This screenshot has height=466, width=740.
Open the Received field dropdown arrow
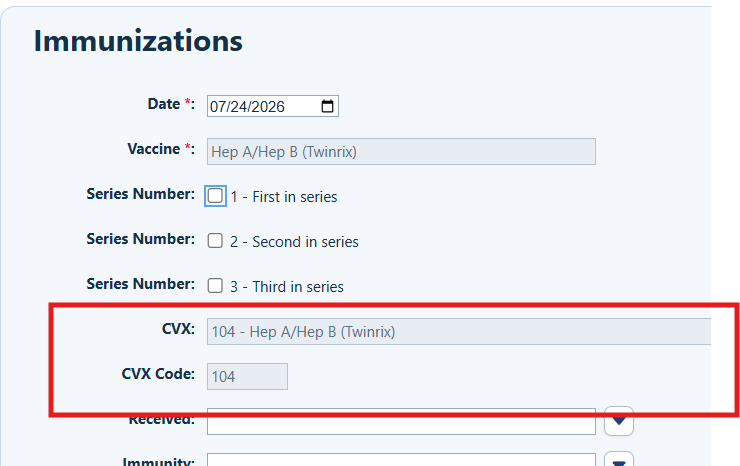pos(619,421)
